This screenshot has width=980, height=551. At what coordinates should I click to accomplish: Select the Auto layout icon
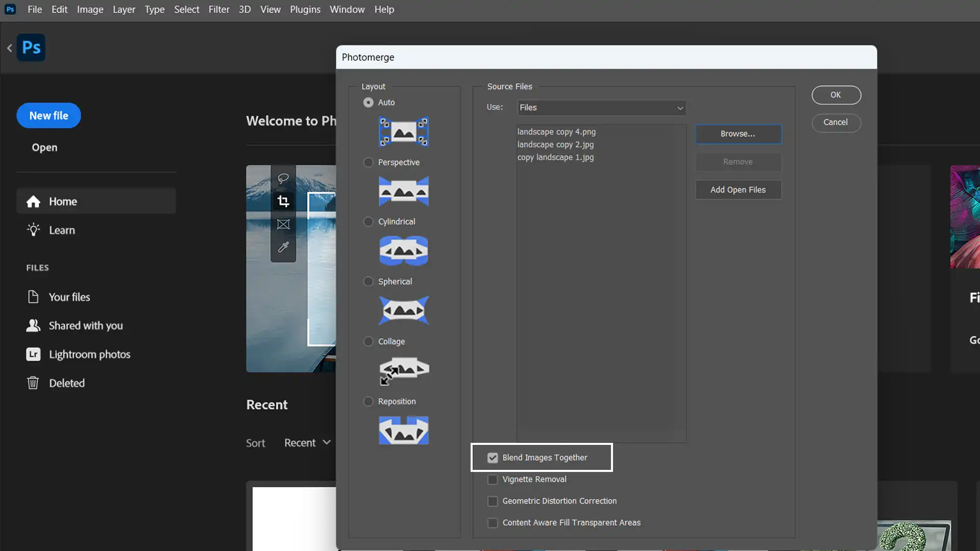[x=404, y=132]
